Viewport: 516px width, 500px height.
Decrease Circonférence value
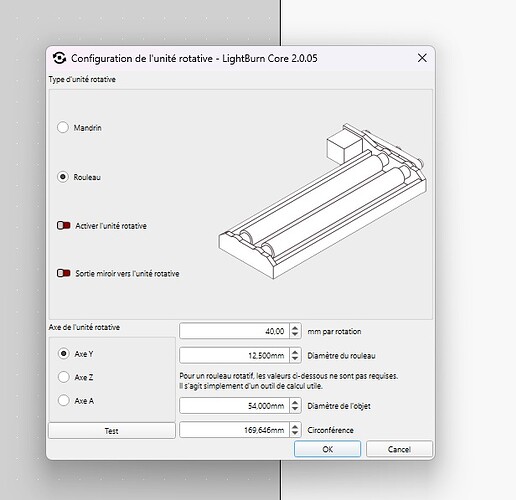[x=295, y=434]
